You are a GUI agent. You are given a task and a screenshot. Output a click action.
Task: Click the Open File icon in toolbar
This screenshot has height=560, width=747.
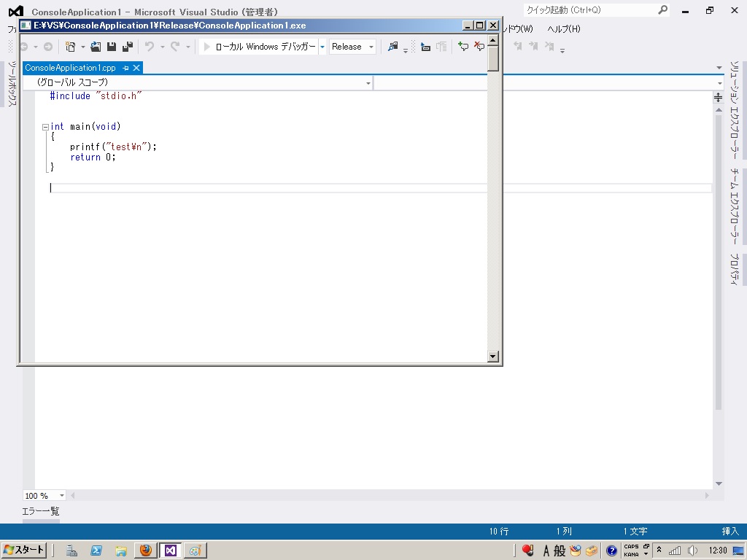click(x=96, y=47)
